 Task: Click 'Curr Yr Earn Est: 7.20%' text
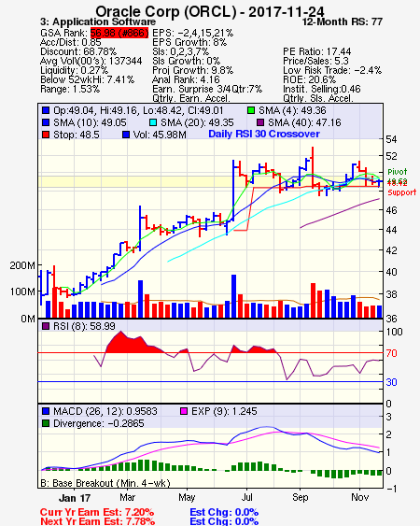coord(97,512)
